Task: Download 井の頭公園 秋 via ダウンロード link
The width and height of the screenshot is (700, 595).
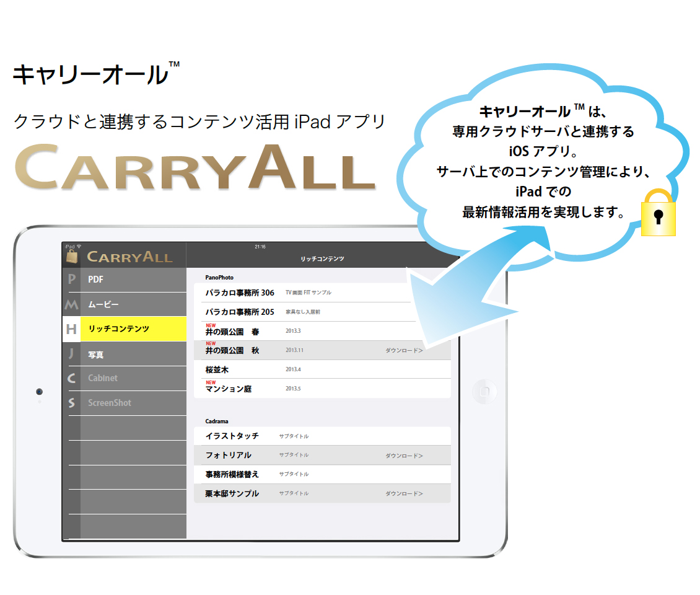Action: click(404, 351)
